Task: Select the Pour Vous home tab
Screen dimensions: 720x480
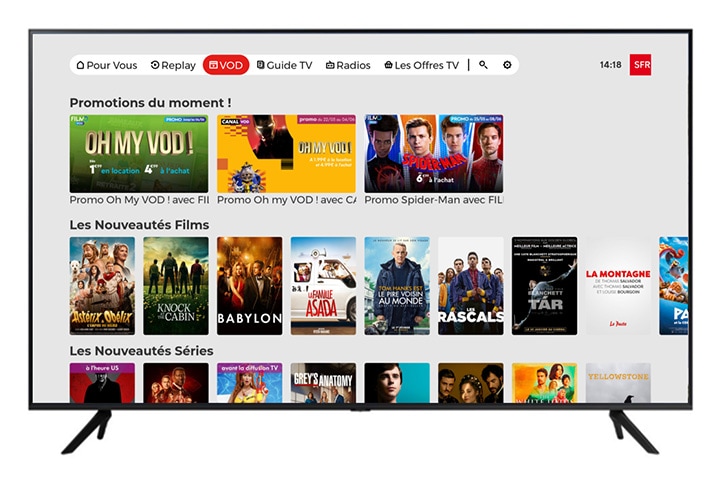Action: click(x=107, y=65)
